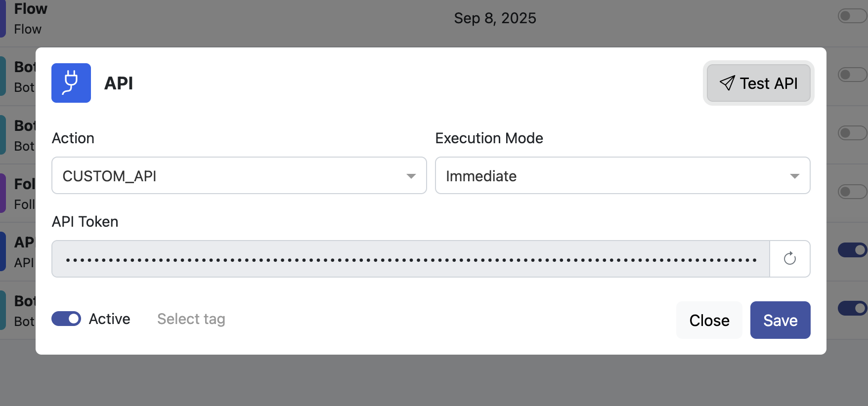868x406 pixels.
Task: Regenerate the API token with refresh icon
Action: click(x=789, y=259)
